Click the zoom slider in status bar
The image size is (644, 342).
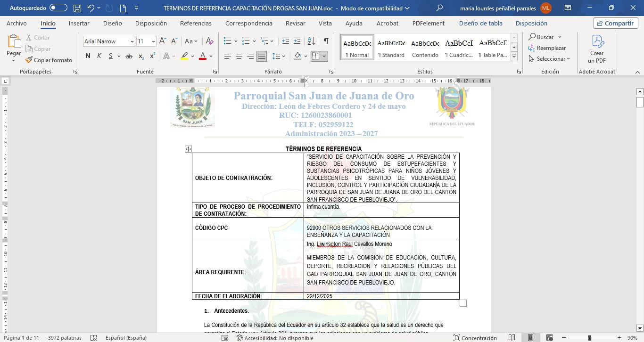pos(590,338)
